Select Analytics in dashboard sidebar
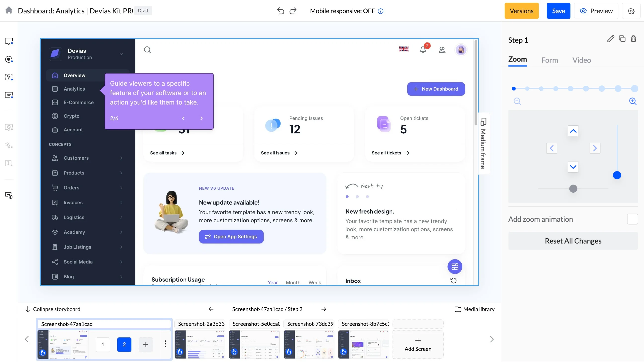The image size is (644, 362). point(74,89)
